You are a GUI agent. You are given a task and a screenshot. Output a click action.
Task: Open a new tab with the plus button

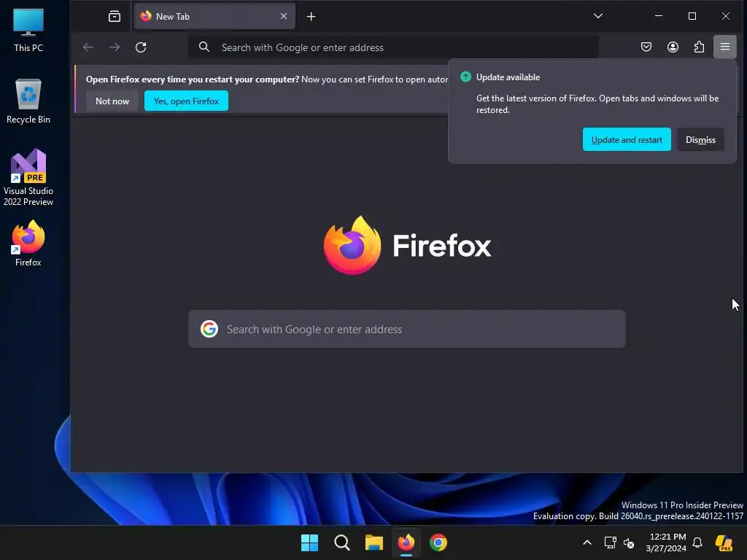click(311, 17)
